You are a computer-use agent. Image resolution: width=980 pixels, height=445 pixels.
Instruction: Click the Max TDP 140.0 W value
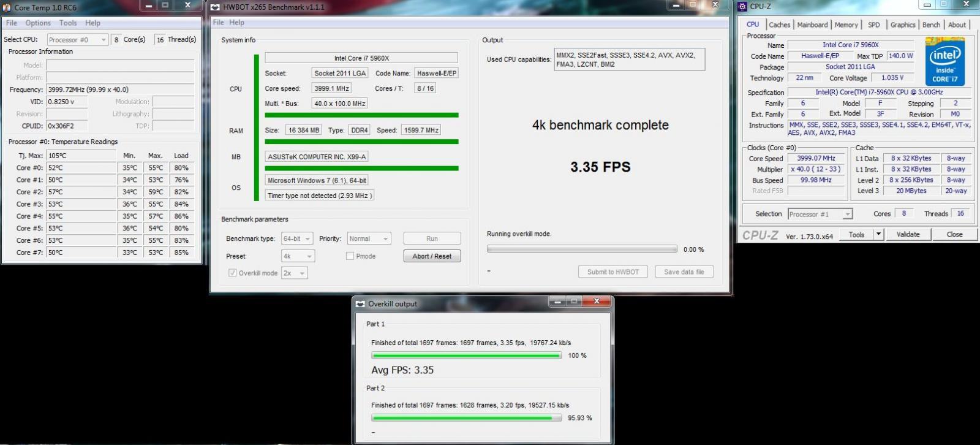coord(900,56)
